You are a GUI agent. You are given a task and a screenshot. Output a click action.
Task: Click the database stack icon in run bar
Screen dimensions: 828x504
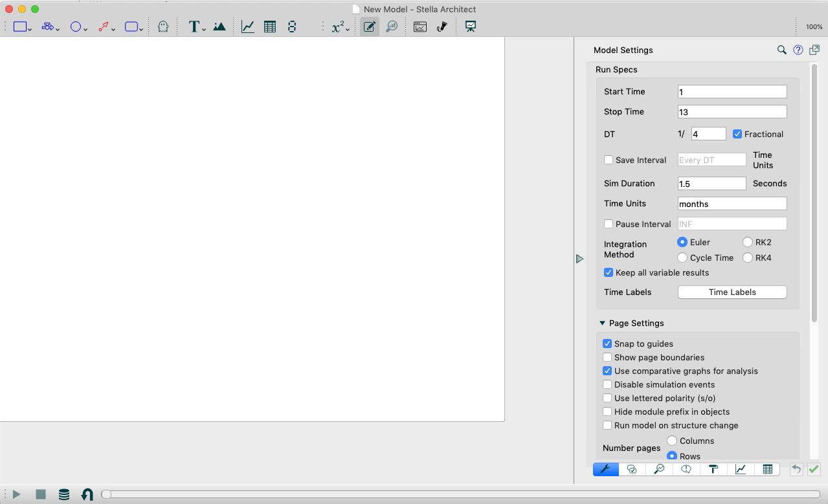[x=64, y=494]
